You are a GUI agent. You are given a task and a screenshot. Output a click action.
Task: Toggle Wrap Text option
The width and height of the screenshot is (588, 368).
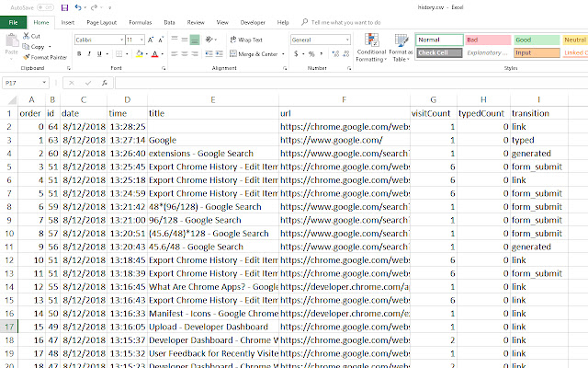click(x=244, y=40)
